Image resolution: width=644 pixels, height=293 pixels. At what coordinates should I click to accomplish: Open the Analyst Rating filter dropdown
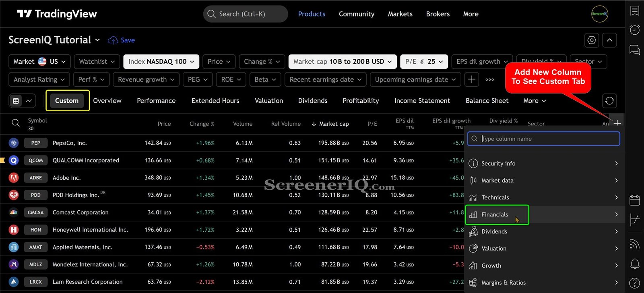pyautogui.click(x=39, y=79)
